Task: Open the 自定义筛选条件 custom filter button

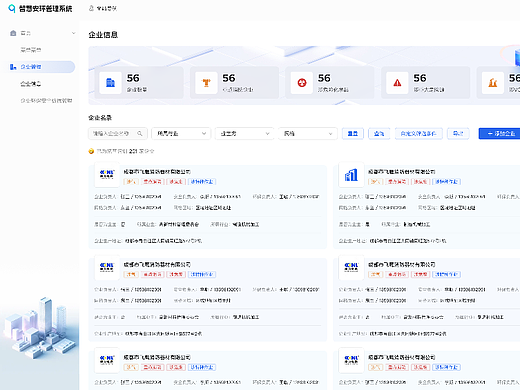Action: [418, 133]
